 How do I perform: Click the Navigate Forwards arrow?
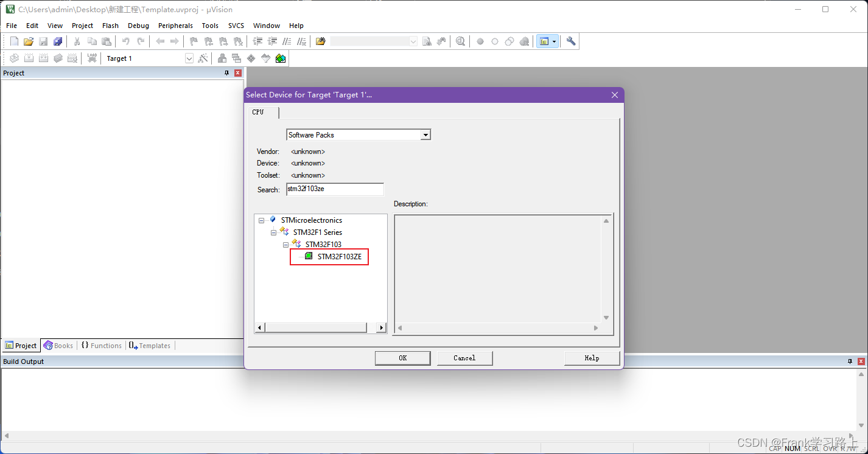click(175, 41)
